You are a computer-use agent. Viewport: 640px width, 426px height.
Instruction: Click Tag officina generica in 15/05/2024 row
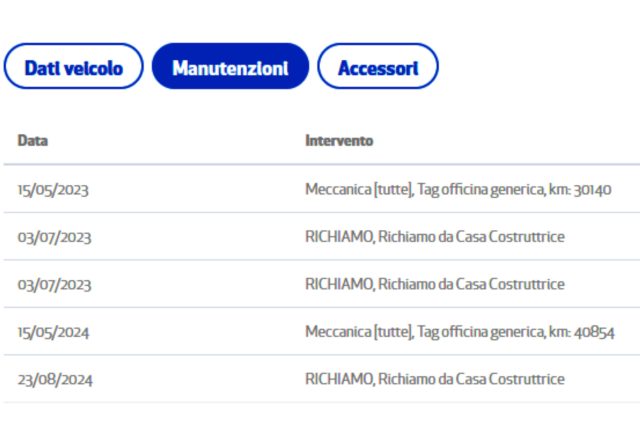pyautogui.click(x=481, y=332)
